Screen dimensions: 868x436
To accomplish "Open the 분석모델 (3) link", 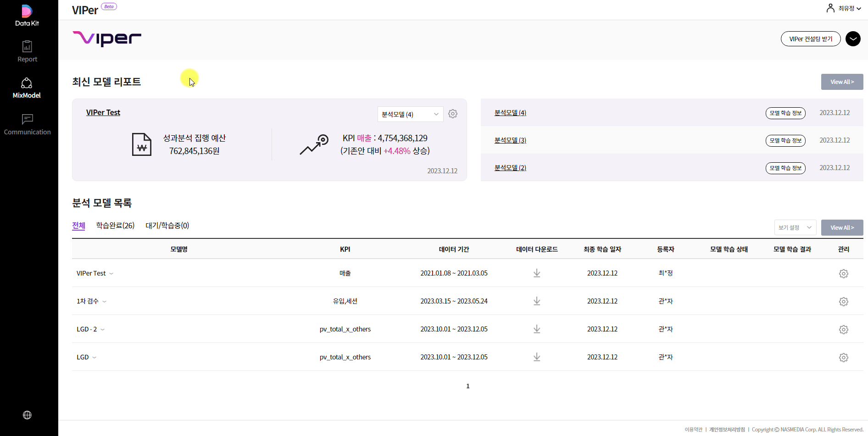I will pos(510,140).
